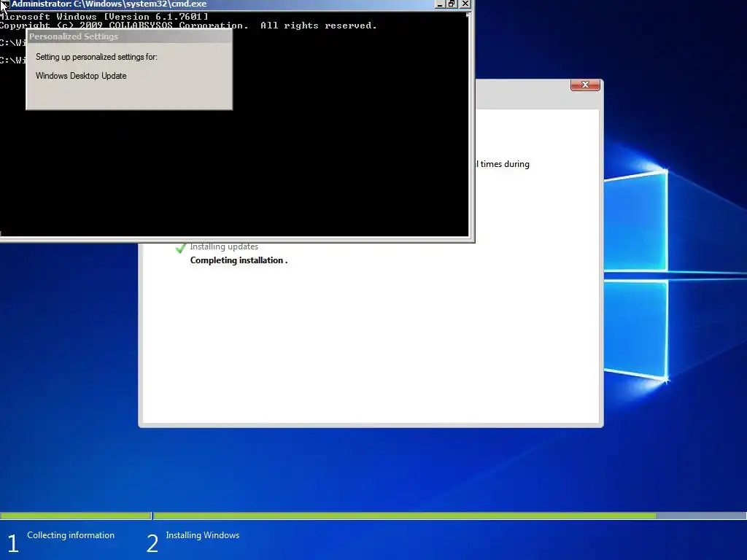Click the 'times during' text in setup dialog

tap(505, 164)
